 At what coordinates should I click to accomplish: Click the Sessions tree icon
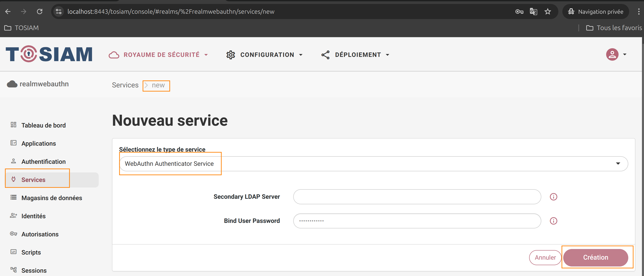coord(13,270)
